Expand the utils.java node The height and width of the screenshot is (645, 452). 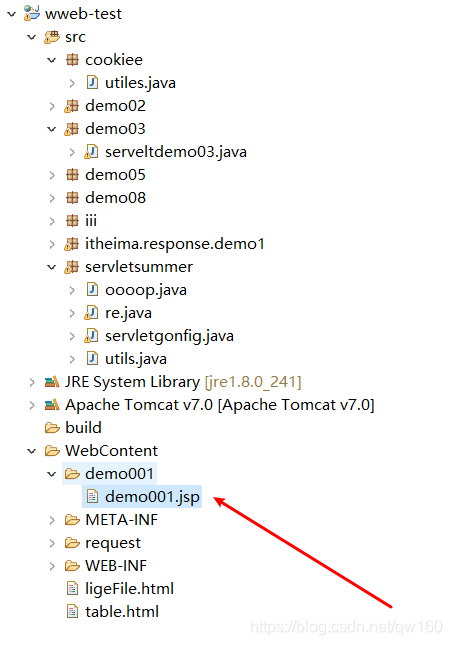(72, 360)
